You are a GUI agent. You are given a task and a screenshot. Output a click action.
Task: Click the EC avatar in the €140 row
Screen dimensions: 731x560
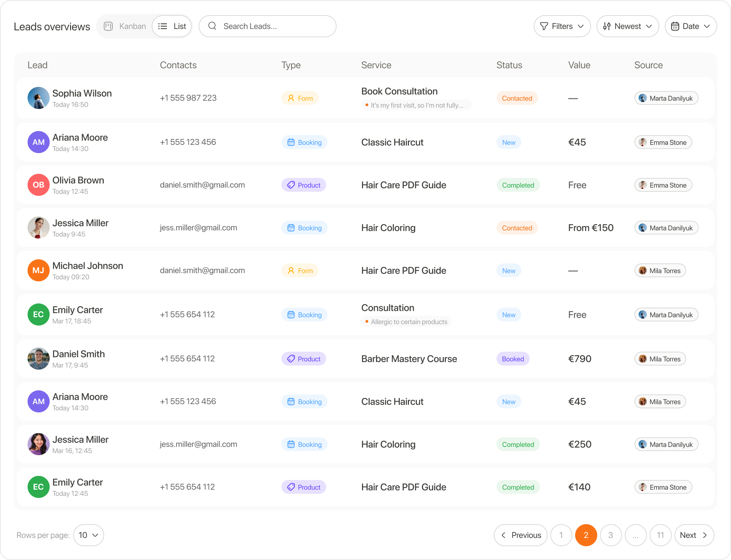[39, 487]
